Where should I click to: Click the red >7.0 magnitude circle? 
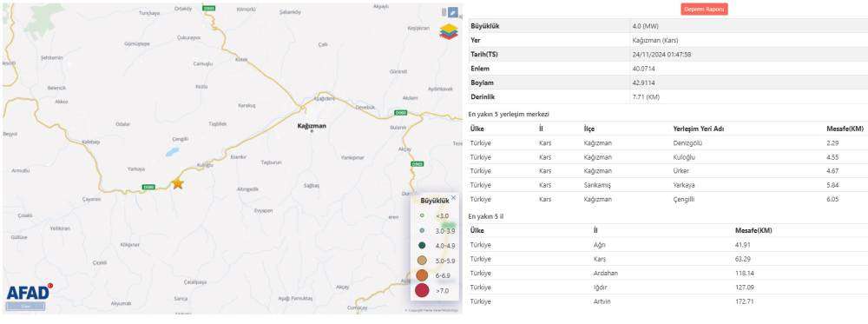422,290
